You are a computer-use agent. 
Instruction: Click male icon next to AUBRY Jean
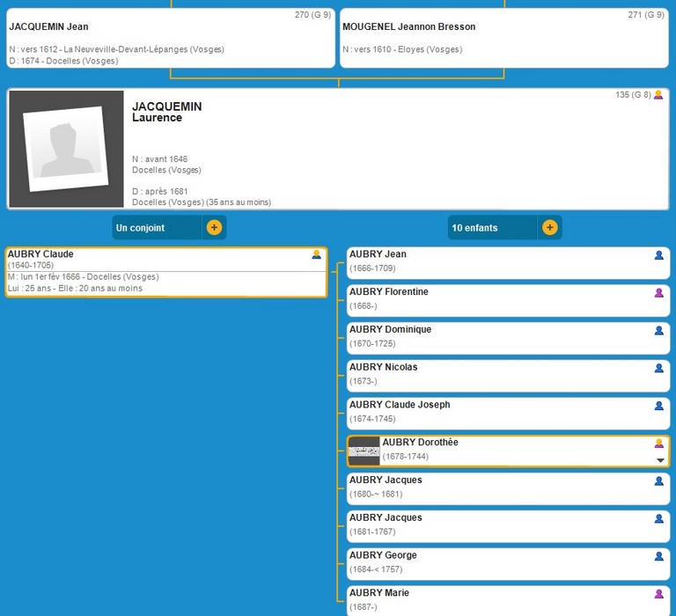pyautogui.click(x=658, y=255)
